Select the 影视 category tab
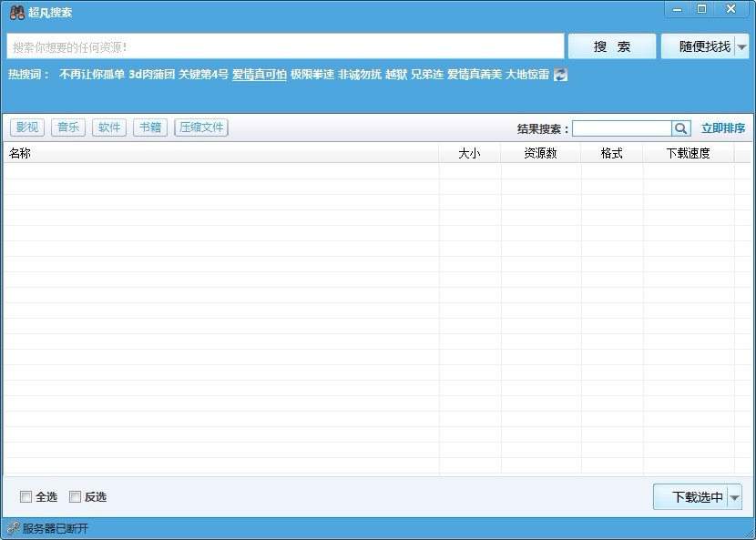The height and width of the screenshot is (540, 756). pos(27,127)
